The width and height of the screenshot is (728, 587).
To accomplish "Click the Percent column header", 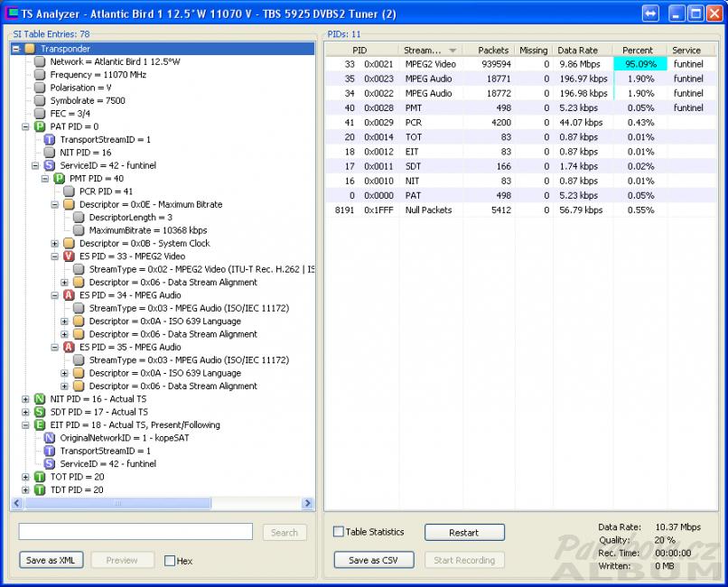I will pyautogui.click(x=639, y=50).
